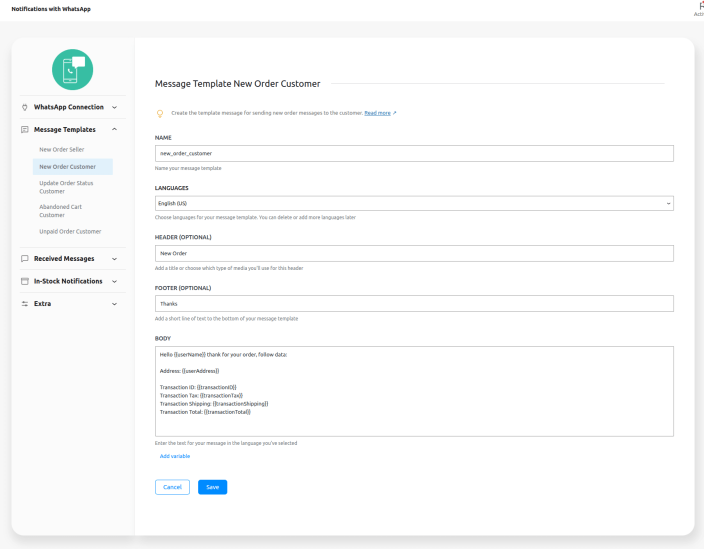Click the WhatsApp Connection plug icon
The height and width of the screenshot is (549, 704).
click(x=24, y=107)
